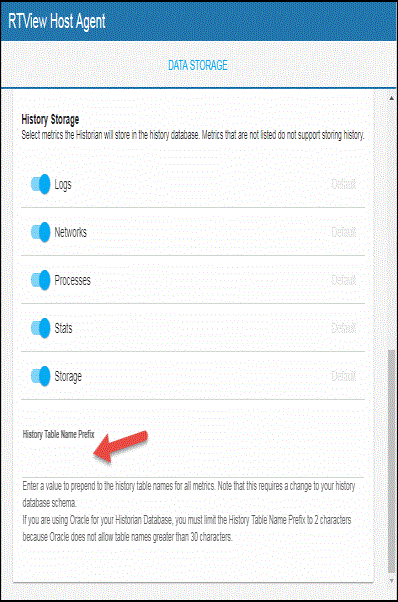Click Default on the Stats row
Viewport: 398px width, 602px height.
click(344, 328)
